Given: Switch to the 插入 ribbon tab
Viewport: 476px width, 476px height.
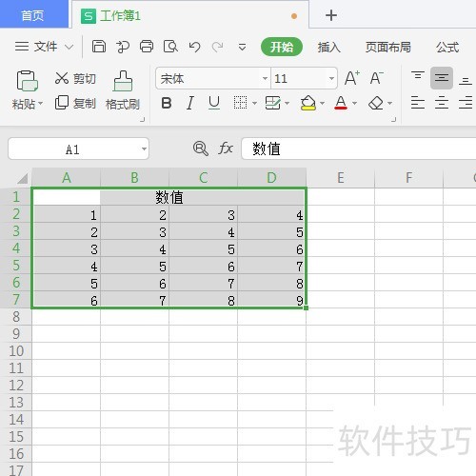Looking at the screenshot, I should click(x=329, y=48).
